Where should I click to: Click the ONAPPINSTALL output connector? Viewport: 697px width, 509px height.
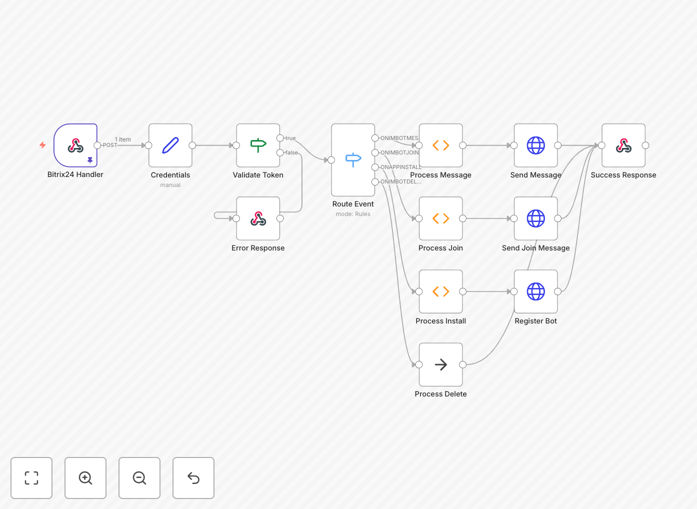coord(375,167)
